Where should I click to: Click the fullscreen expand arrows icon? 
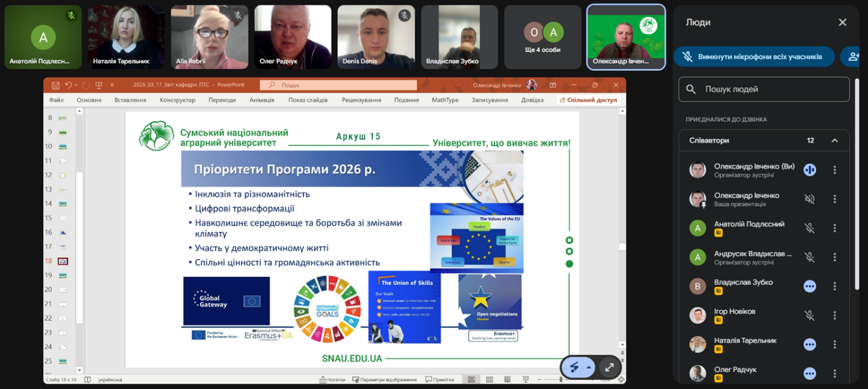(609, 367)
